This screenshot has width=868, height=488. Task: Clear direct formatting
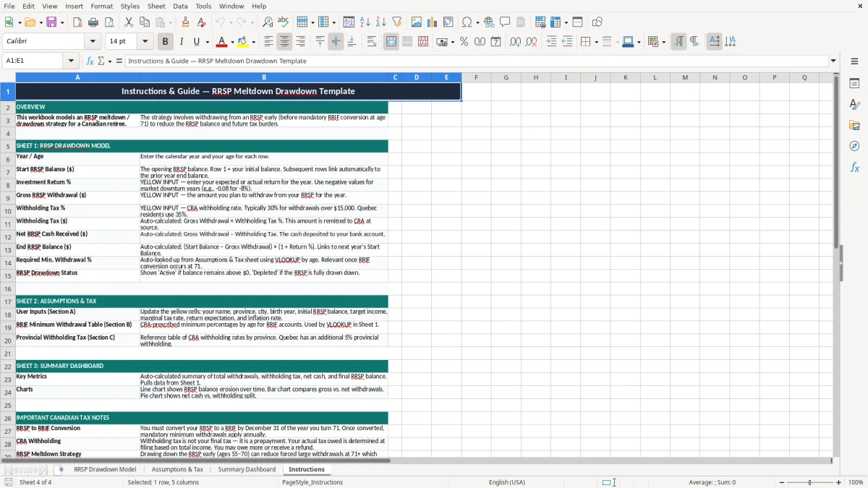(x=202, y=22)
